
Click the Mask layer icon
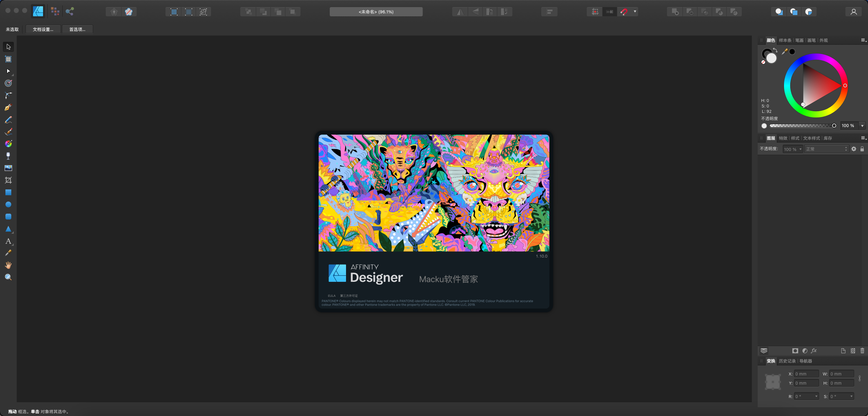click(x=795, y=351)
